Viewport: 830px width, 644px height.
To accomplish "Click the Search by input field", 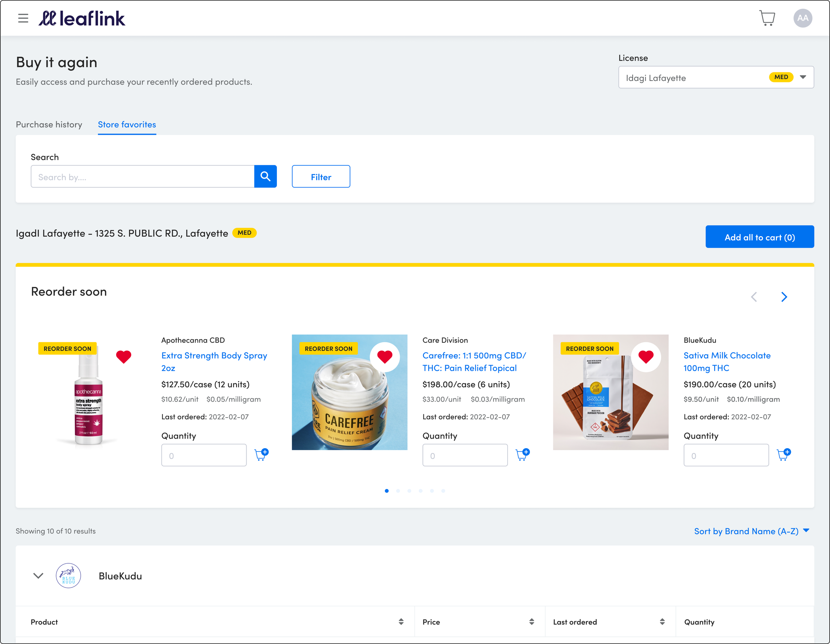I will click(x=142, y=177).
